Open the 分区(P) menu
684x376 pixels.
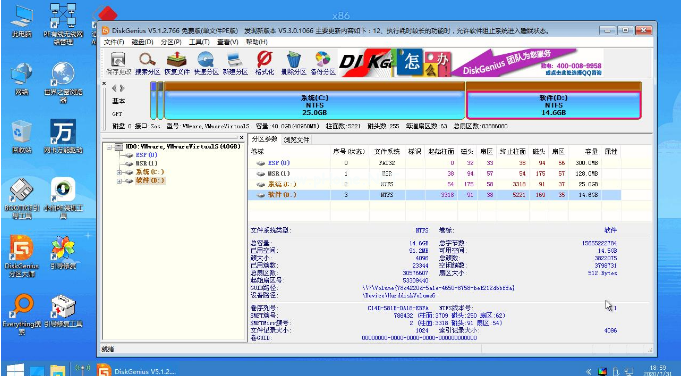pos(171,42)
